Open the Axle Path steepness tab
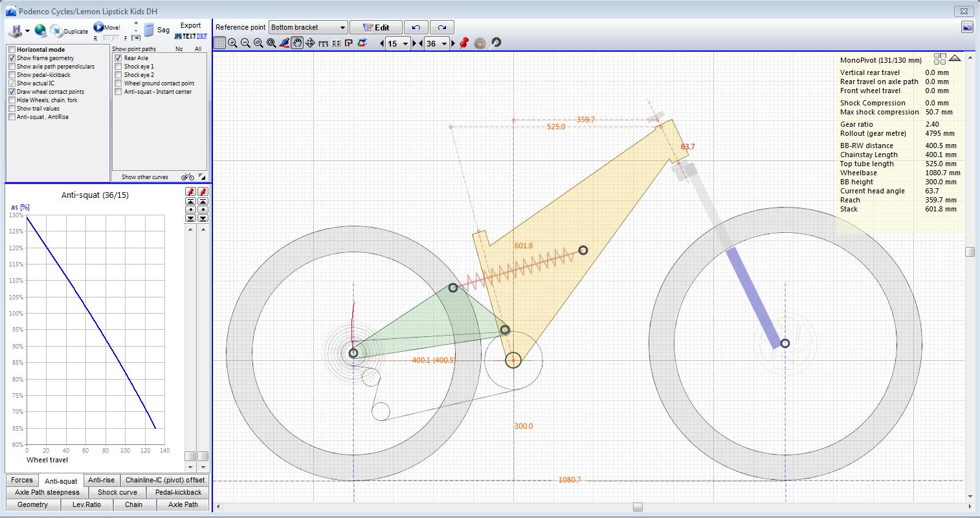 47,492
